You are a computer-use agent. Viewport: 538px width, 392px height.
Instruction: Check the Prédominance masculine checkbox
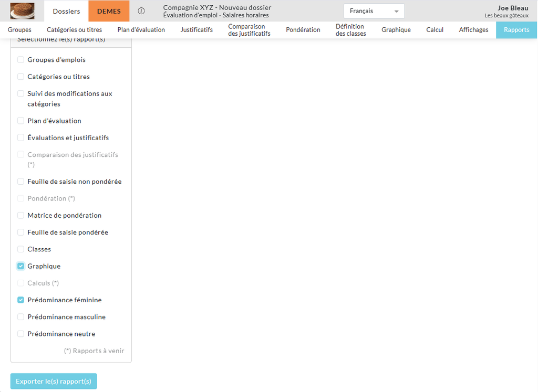tap(21, 317)
